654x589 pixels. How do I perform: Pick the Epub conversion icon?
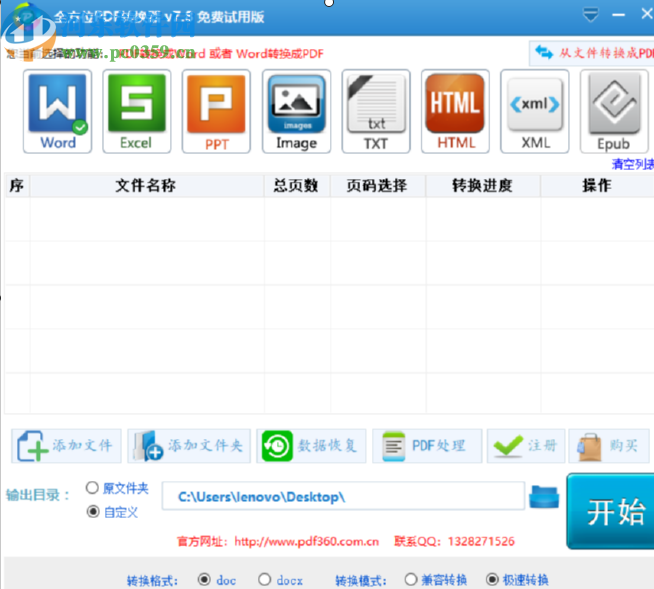[x=614, y=111]
